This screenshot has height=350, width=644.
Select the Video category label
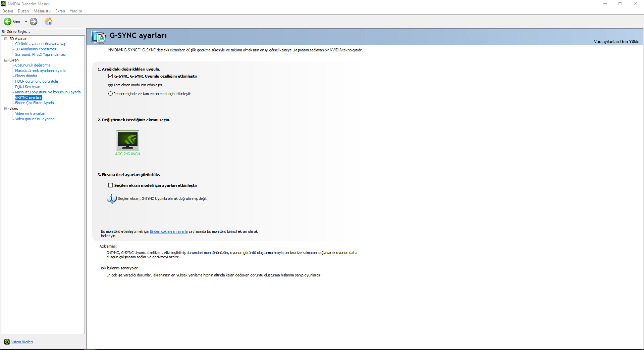pyautogui.click(x=14, y=108)
